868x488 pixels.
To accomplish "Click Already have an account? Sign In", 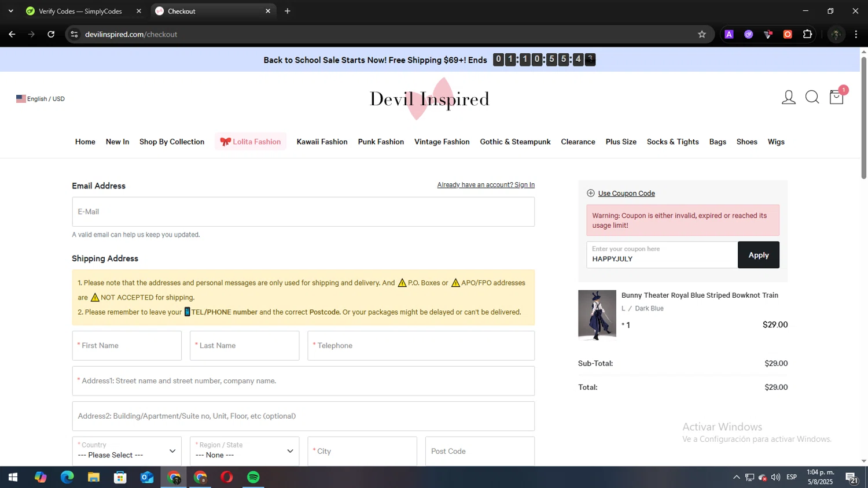I will coord(486,185).
